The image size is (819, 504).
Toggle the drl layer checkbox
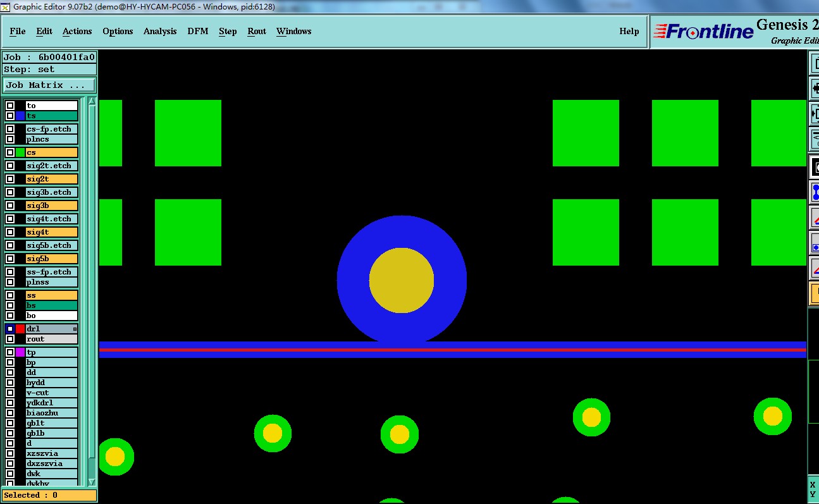point(10,329)
